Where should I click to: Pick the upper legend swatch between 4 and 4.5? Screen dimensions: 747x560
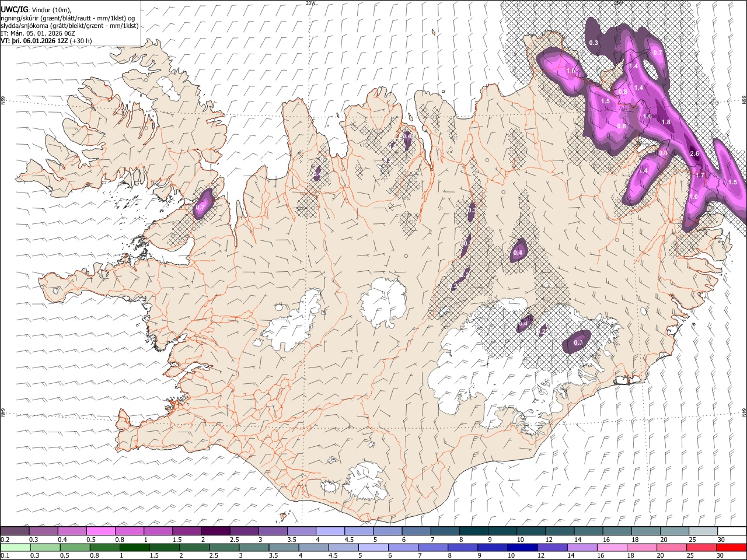click(330, 531)
